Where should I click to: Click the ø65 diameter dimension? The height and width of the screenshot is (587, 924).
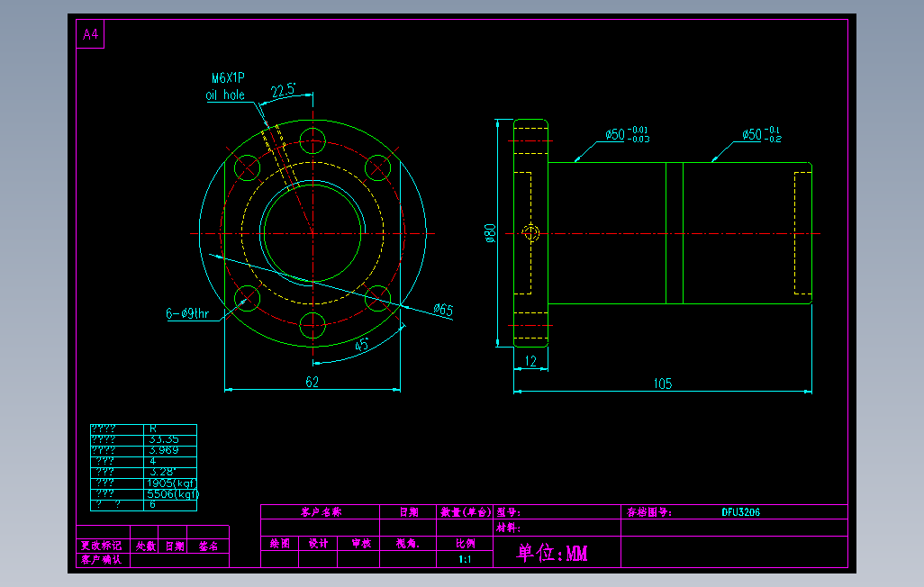point(443,310)
